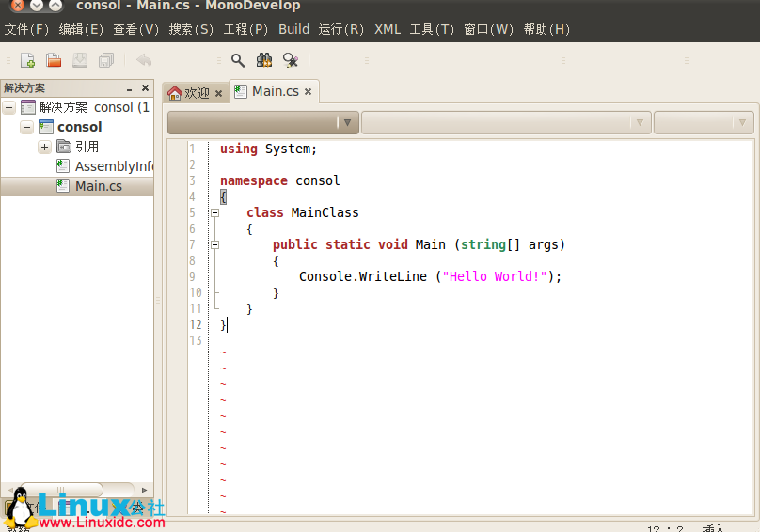Close the Main.cs tab

click(x=308, y=92)
